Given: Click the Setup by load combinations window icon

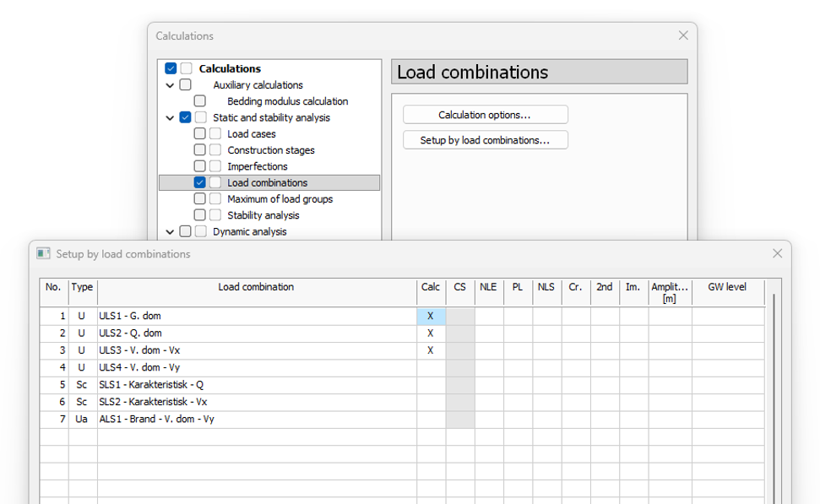Looking at the screenshot, I should click(x=43, y=254).
